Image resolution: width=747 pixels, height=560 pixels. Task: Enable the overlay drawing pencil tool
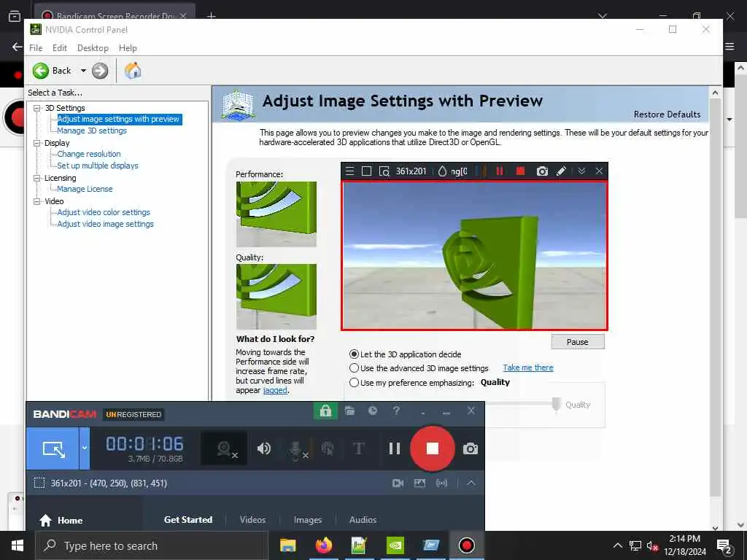(561, 171)
